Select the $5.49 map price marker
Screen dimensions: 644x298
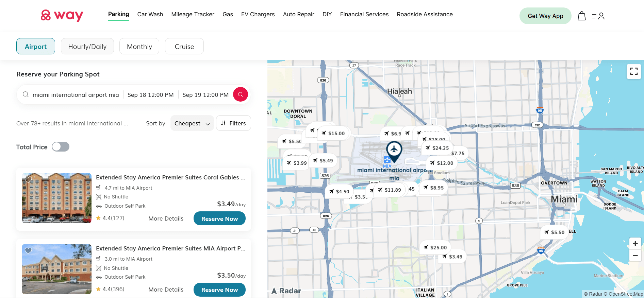click(323, 161)
